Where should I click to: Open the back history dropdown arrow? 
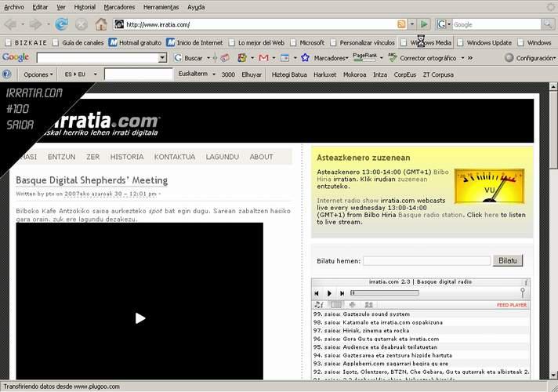pyautogui.click(x=23, y=24)
